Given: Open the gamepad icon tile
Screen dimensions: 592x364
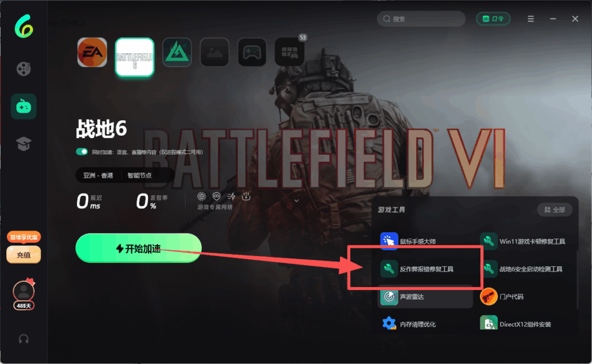Looking at the screenshot, I should coord(252,52).
